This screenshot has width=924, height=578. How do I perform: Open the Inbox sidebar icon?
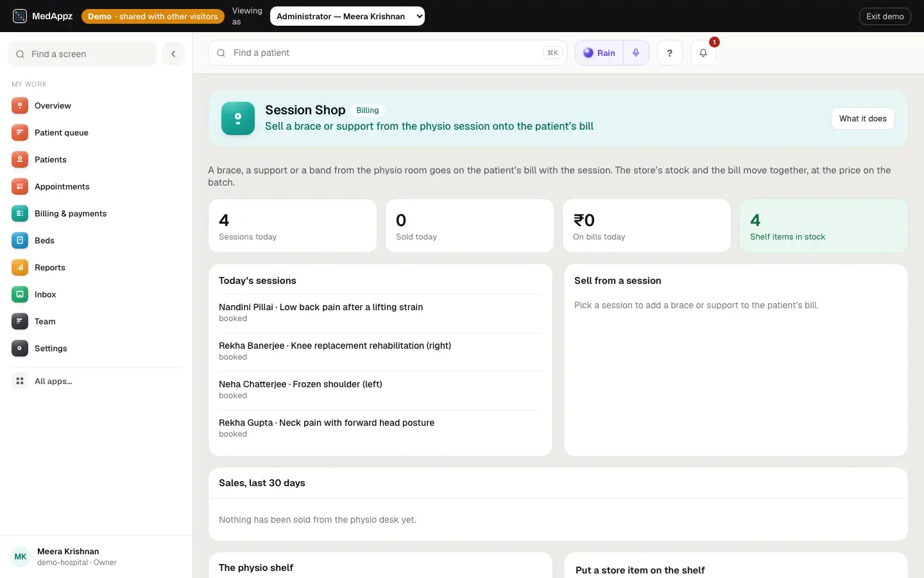pos(20,294)
